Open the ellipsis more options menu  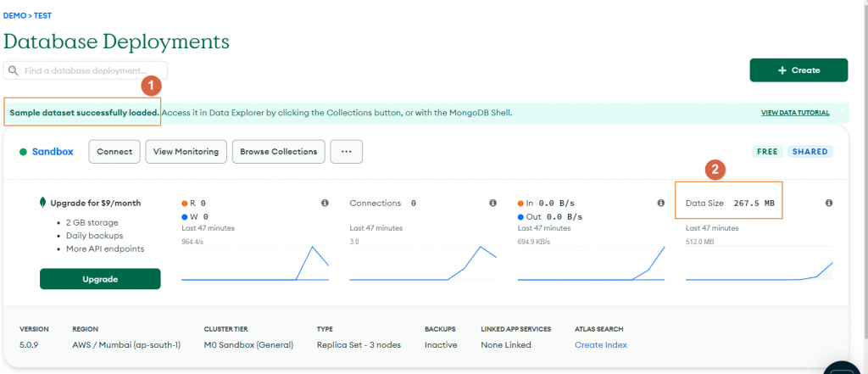347,152
